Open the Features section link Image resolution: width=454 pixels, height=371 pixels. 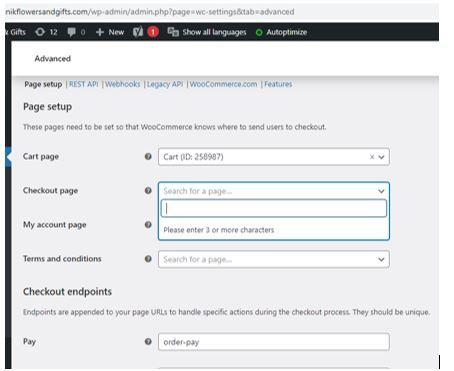coord(278,84)
